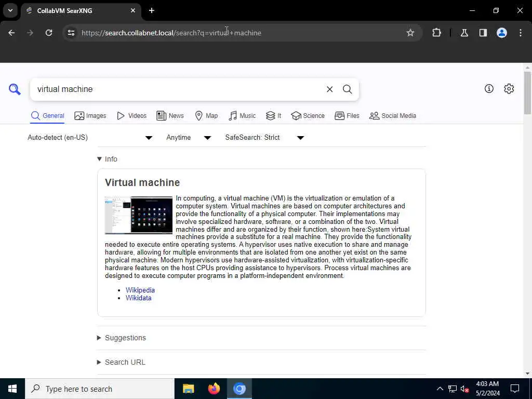Open the Wikidata link
This screenshot has width=532, height=399.
138,298
